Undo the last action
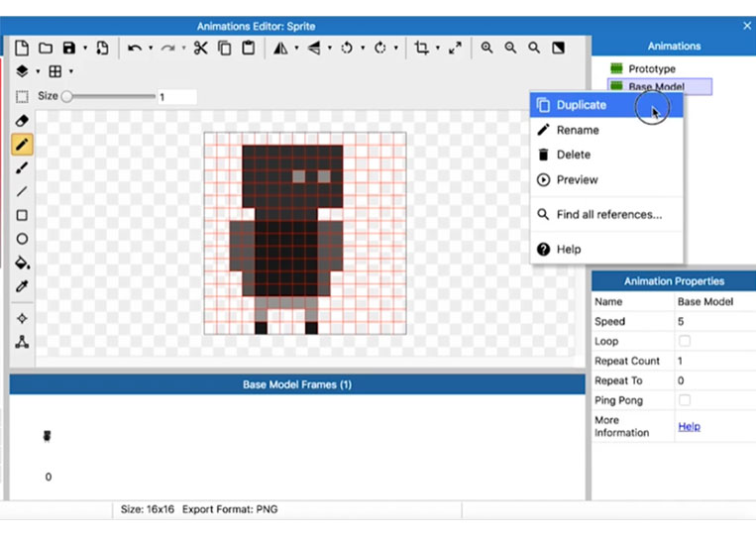 pos(135,48)
